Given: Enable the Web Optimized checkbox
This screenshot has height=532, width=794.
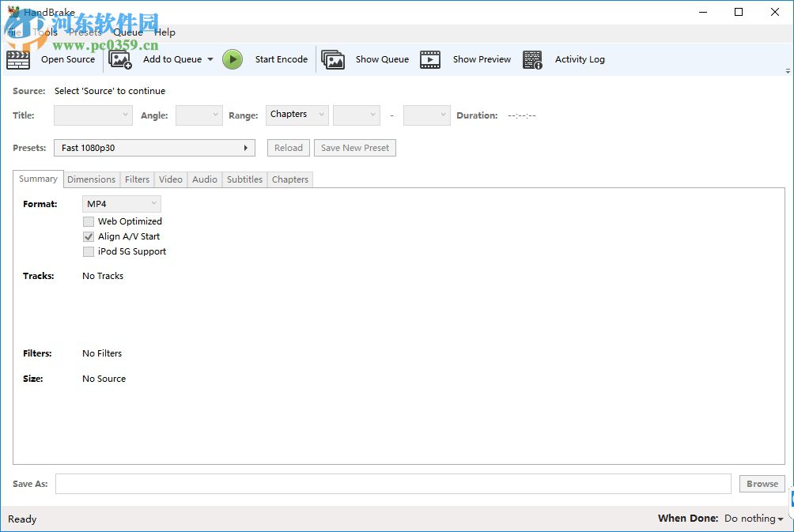Looking at the screenshot, I should (x=89, y=221).
